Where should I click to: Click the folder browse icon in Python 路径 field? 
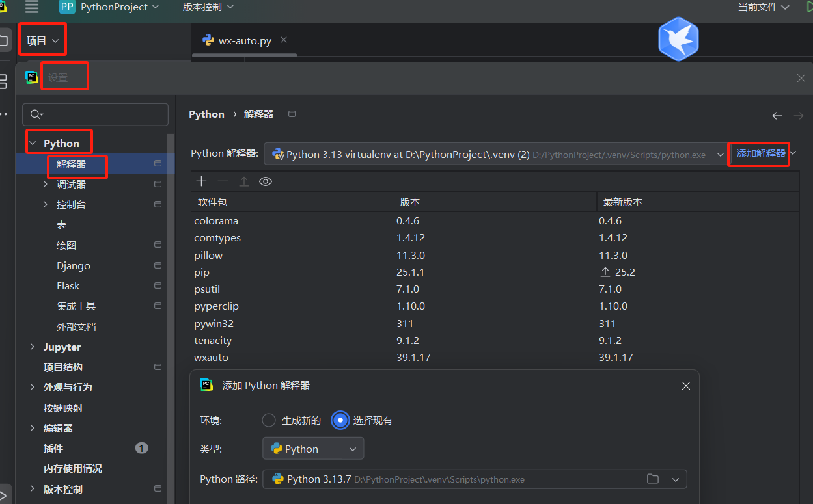(653, 479)
